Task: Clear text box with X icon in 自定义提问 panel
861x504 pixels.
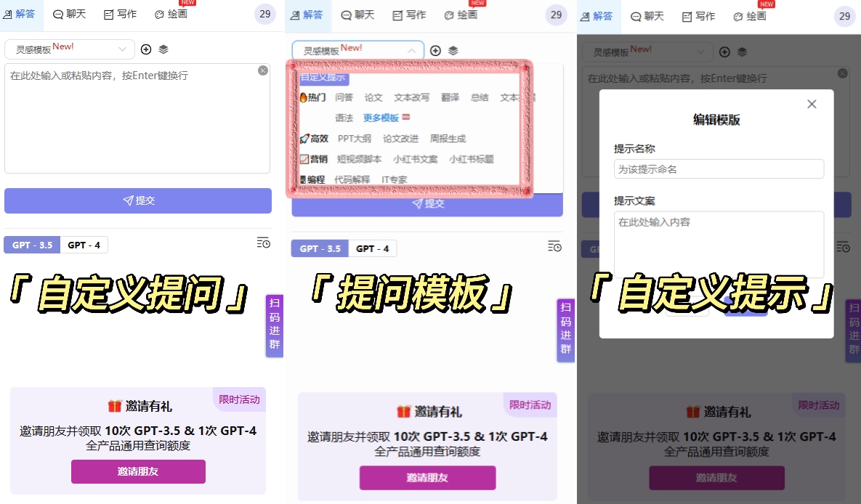Action: [263, 70]
